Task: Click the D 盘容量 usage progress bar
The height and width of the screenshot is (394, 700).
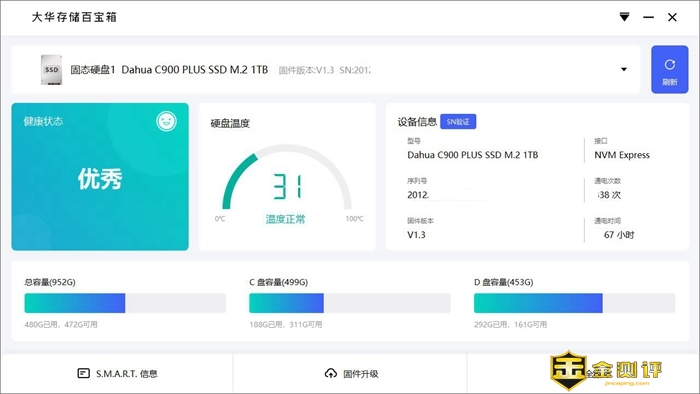Action: click(x=575, y=303)
